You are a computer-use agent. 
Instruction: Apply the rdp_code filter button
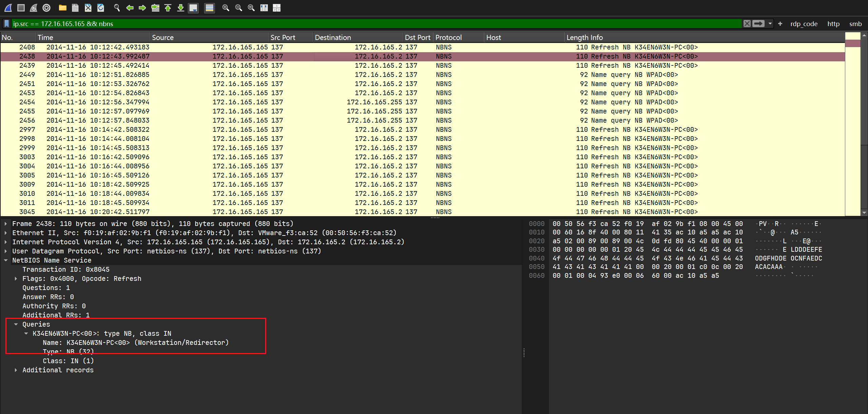tap(804, 24)
